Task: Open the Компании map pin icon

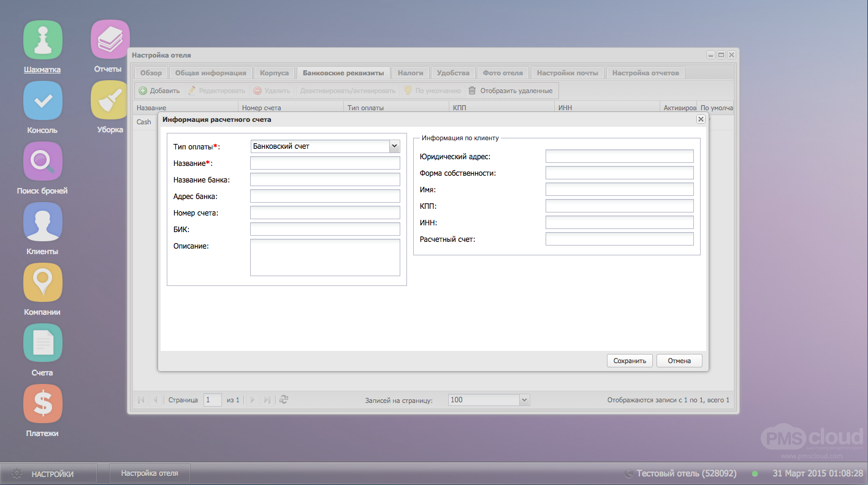Action: (42, 282)
